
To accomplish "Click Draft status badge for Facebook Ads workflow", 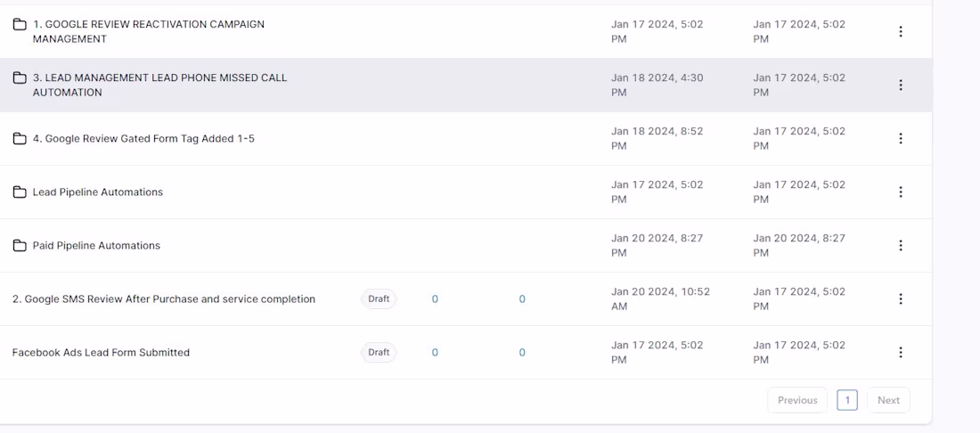I will [379, 353].
